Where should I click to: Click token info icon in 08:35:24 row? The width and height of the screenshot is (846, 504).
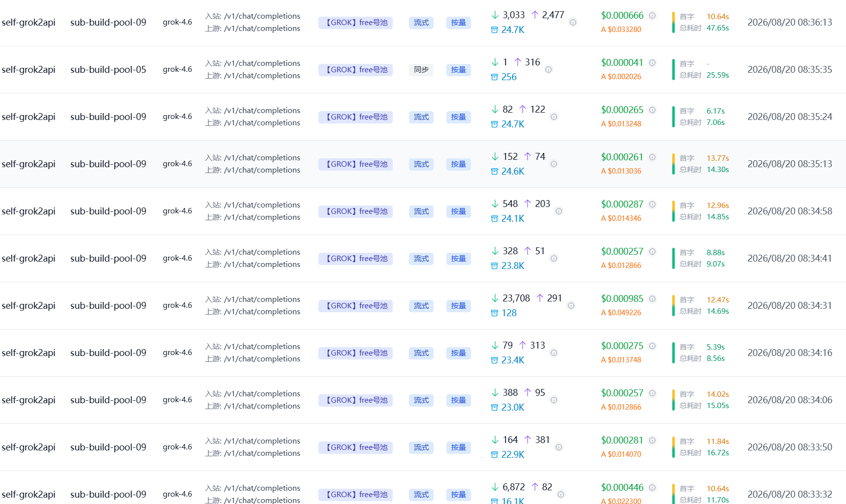click(554, 117)
